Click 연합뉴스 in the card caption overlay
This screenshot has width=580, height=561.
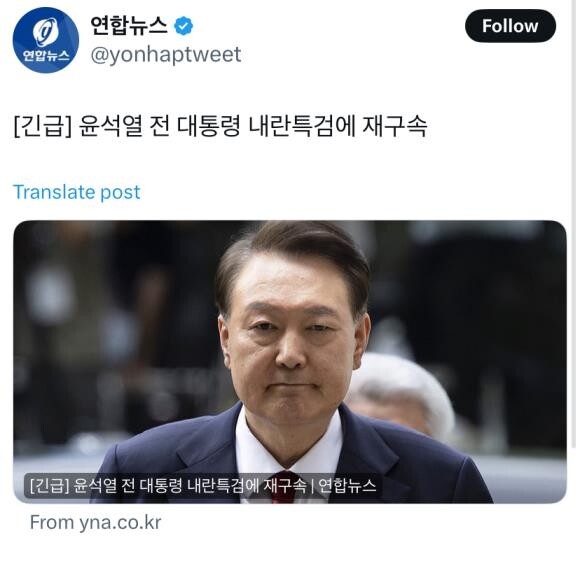coord(347,486)
